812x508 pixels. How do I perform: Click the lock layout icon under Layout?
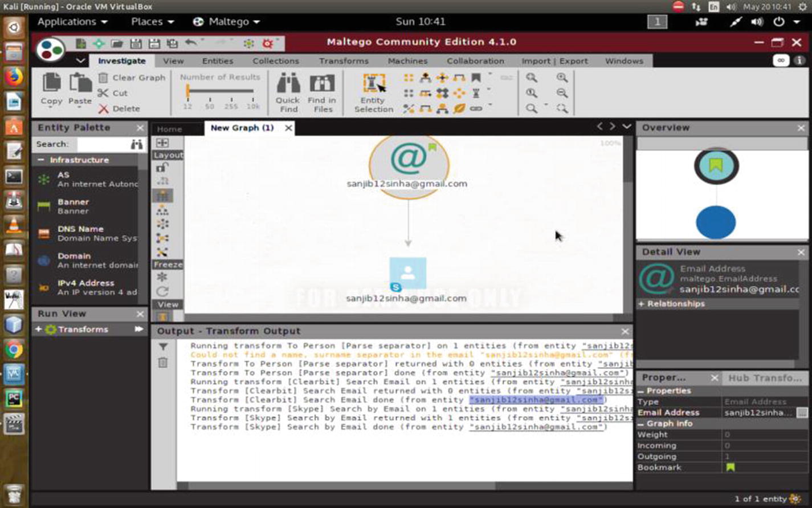tap(162, 167)
